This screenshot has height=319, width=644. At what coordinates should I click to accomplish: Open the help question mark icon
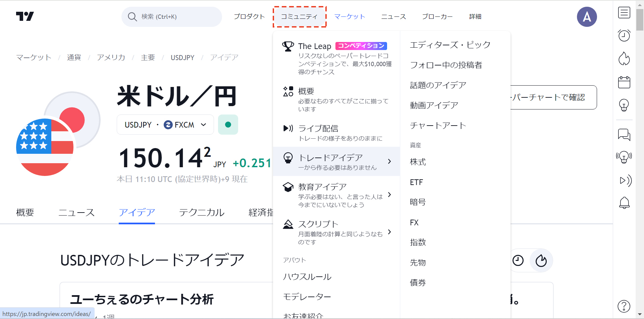(624, 306)
